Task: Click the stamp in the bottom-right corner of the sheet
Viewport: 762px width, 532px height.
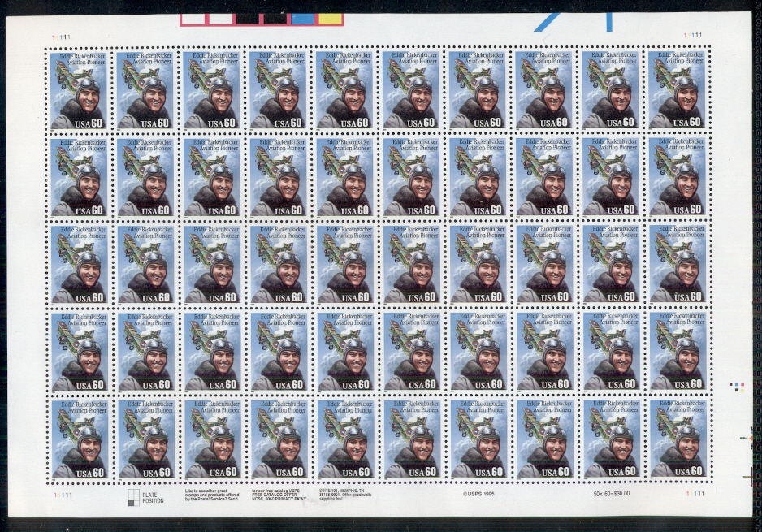Action: [x=679, y=439]
